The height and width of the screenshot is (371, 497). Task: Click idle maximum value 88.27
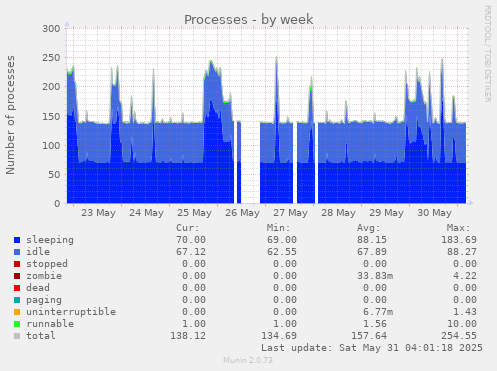tap(462, 252)
